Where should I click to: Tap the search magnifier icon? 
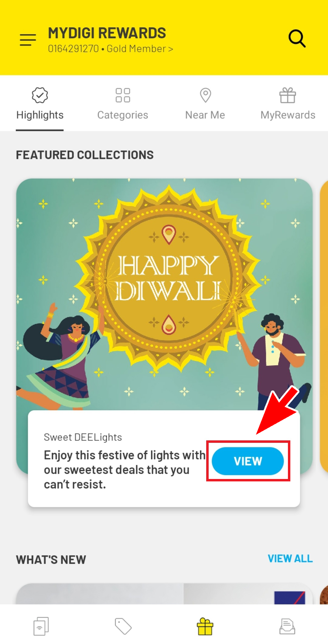pyautogui.click(x=297, y=38)
